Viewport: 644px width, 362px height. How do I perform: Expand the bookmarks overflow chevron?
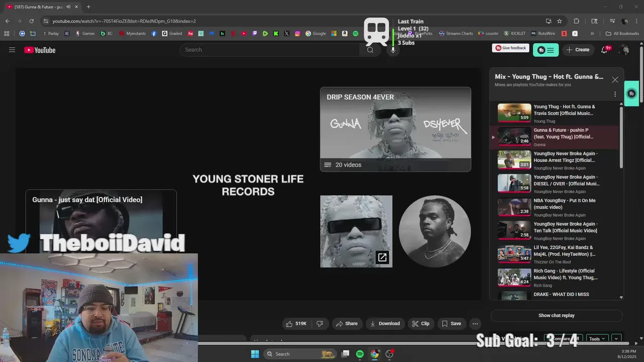pyautogui.click(x=592, y=34)
